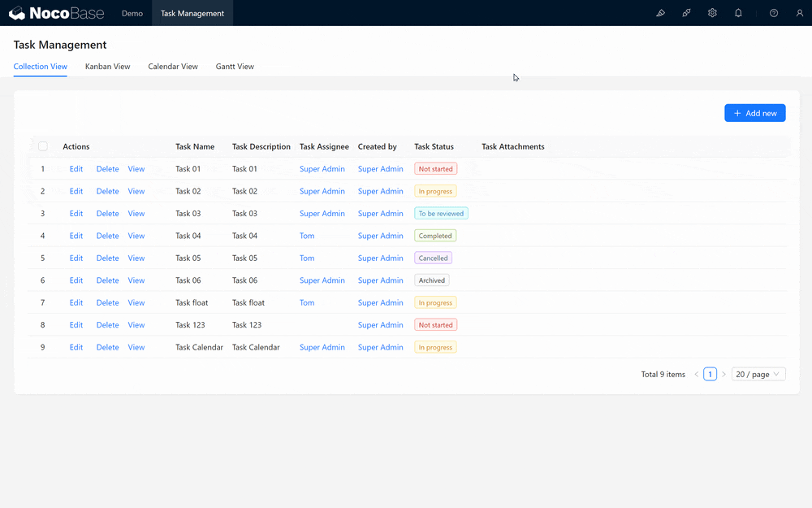Viewport: 812px width, 508px height.
Task: Click the Add new button
Action: (x=754, y=113)
